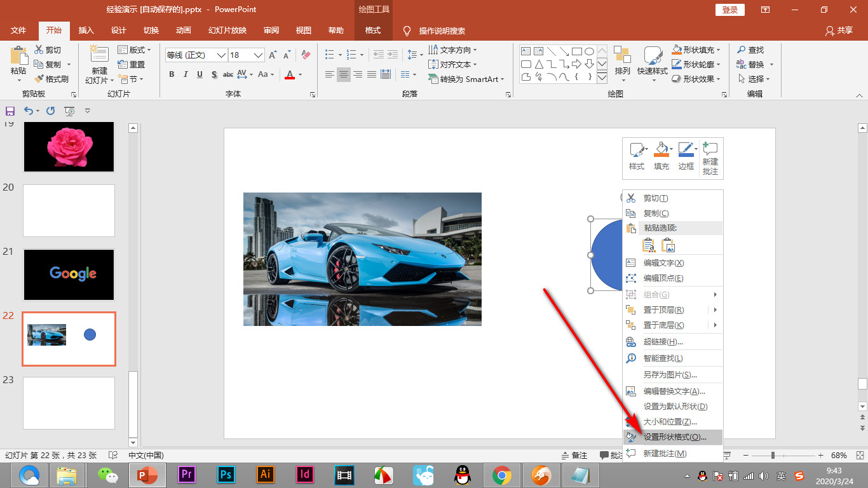
Task: Click the Arrange (排列) icon
Action: [x=622, y=57]
